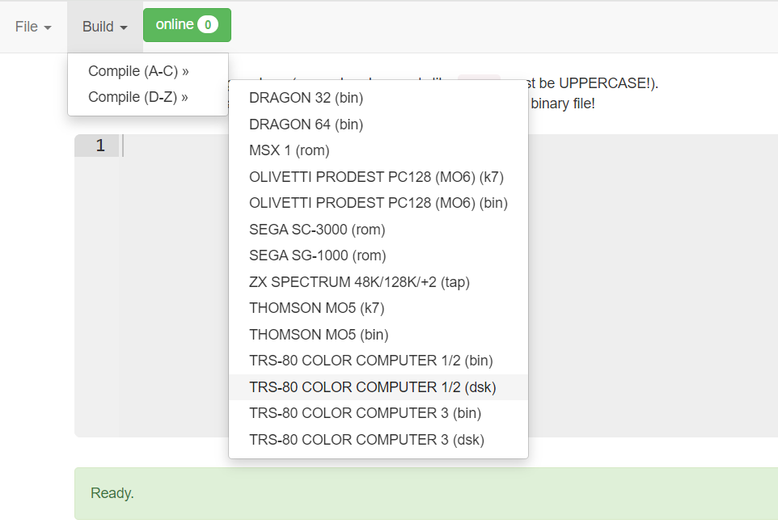This screenshot has width=778, height=532.
Task: Click the green online status button
Action: point(187,25)
